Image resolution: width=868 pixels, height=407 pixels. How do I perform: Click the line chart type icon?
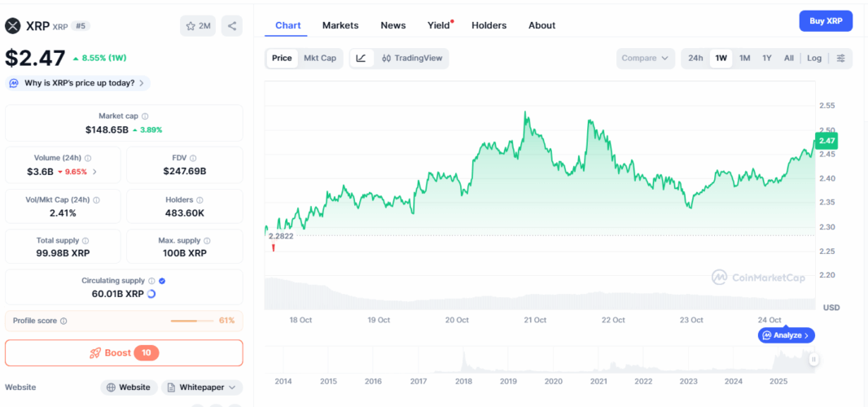(x=361, y=58)
